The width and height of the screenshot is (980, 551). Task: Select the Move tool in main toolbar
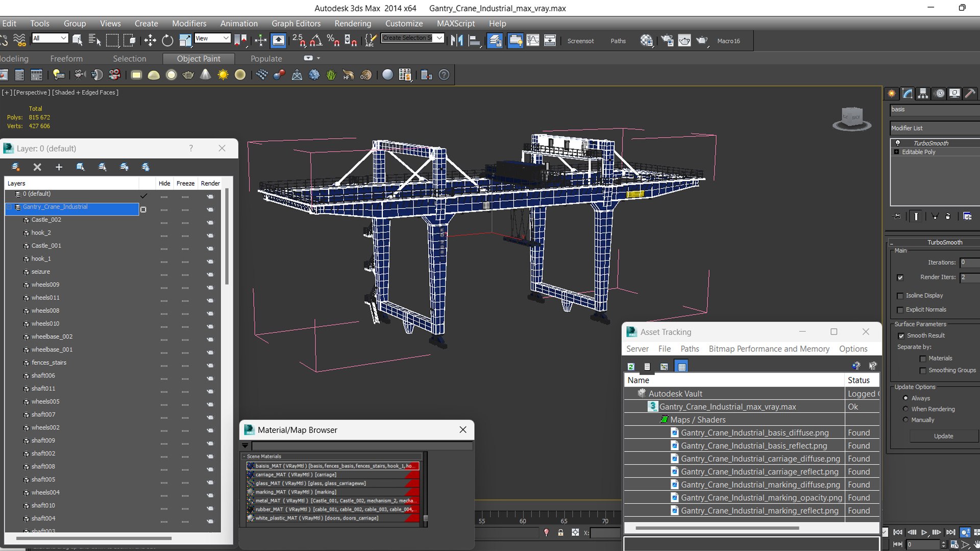[x=150, y=40]
